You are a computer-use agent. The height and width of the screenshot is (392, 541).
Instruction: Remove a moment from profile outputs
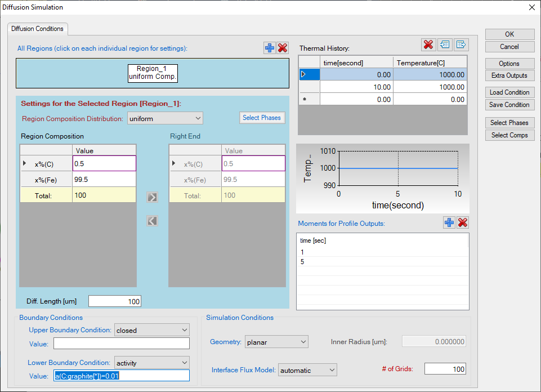tap(463, 223)
